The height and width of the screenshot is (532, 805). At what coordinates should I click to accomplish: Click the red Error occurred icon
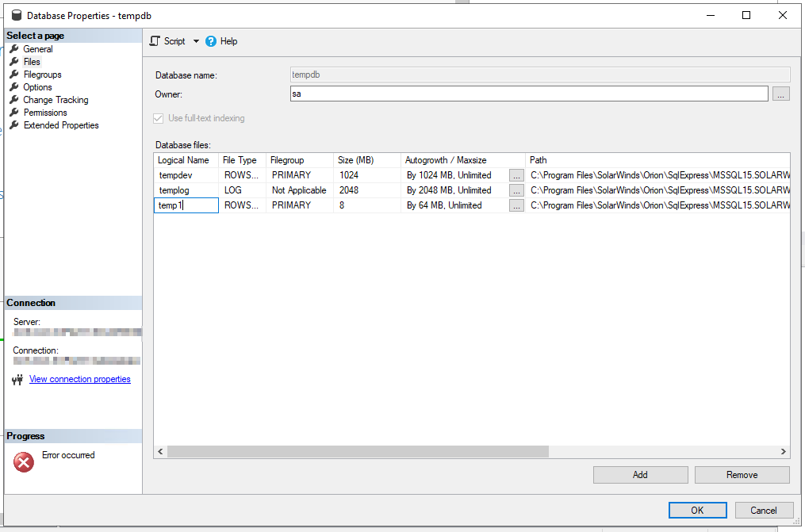click(23, 461)
